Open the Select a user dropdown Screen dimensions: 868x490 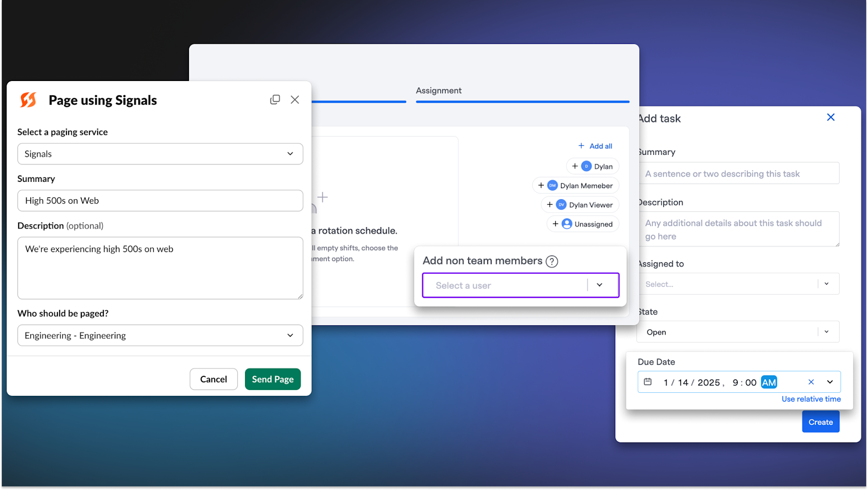(x=520, y=285)
